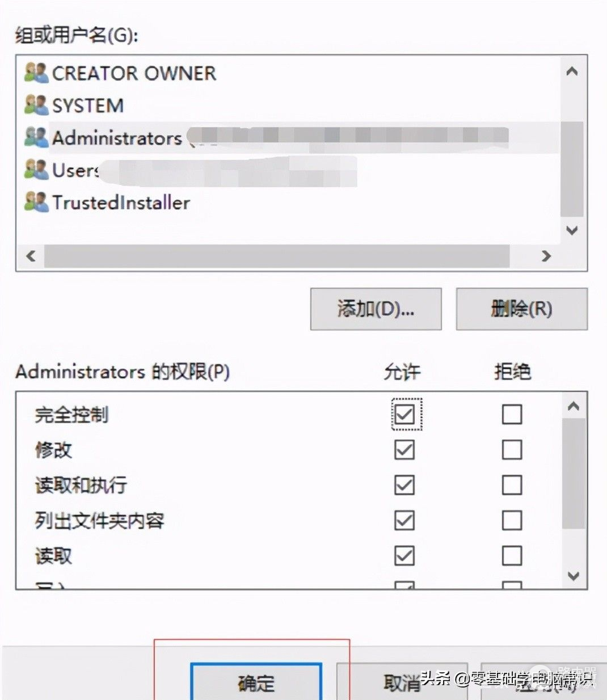Enable Deny checkbox for 修改
The height and width of the screenshot is (700, 607).
pos(512,450)
